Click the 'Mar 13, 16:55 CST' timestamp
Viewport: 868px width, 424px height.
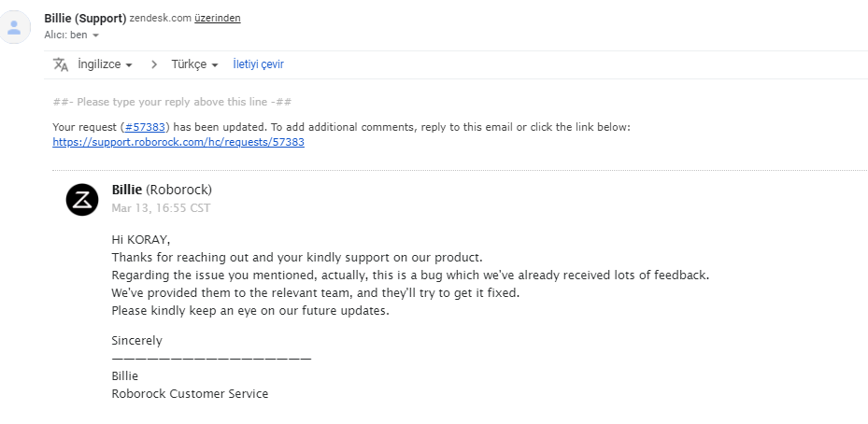pyautogui.click(x=161, y=208)
